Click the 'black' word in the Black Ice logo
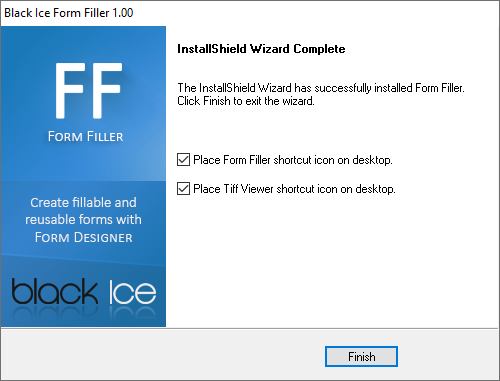The height and width of the screenshot is (381, 500). pos(55,291)
